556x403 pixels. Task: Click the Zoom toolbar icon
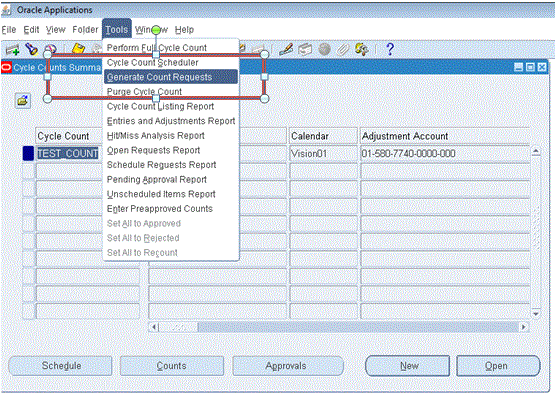(x=305, y=50)
